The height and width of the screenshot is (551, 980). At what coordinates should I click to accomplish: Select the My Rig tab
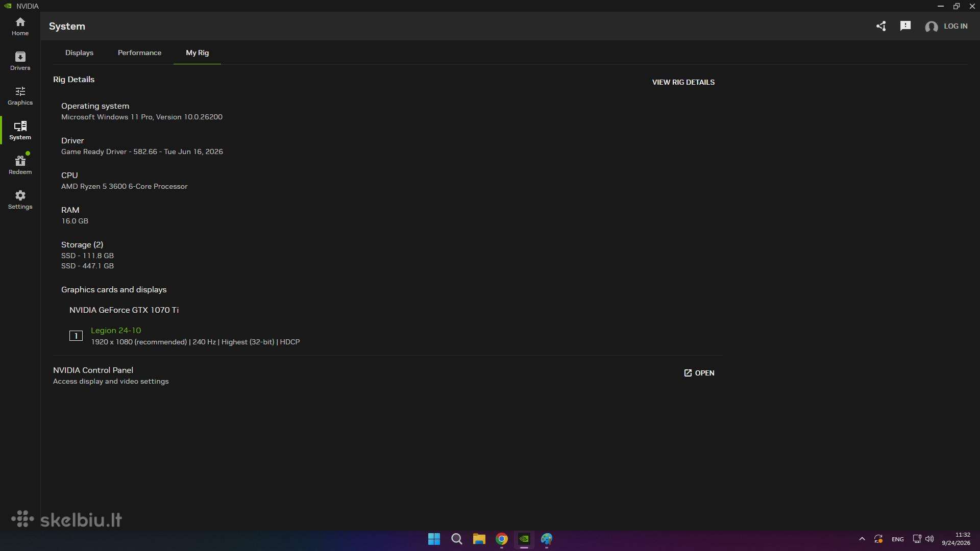pyautogui.click(x=197, y=53)
